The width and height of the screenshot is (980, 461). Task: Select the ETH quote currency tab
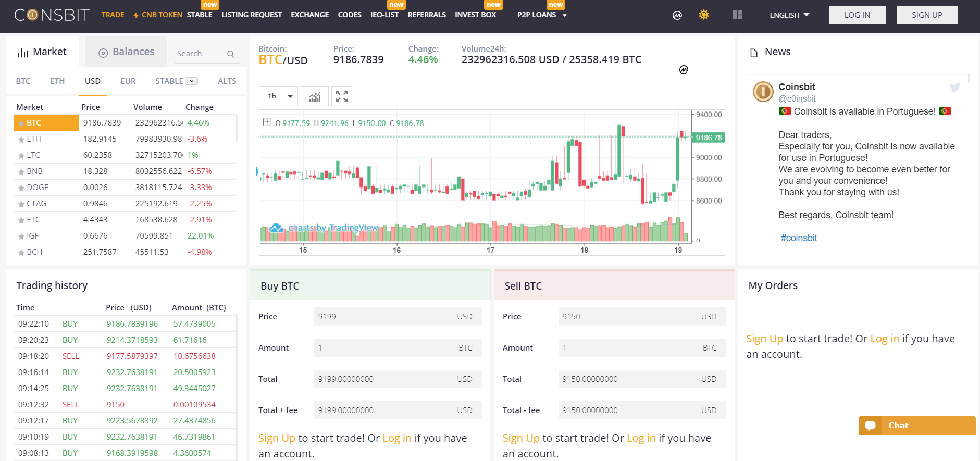pyautogui.click(x=57, y=81)
